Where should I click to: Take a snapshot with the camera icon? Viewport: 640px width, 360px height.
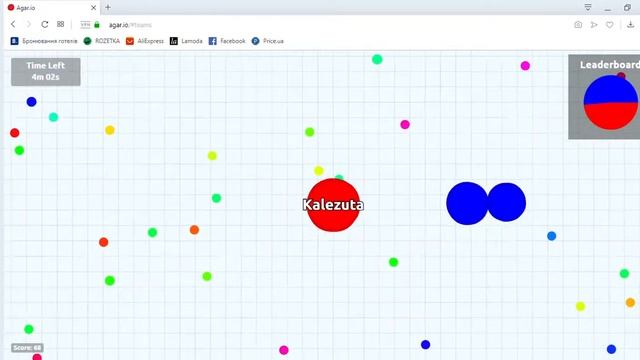pyautogui.click(x=578, y=24)
